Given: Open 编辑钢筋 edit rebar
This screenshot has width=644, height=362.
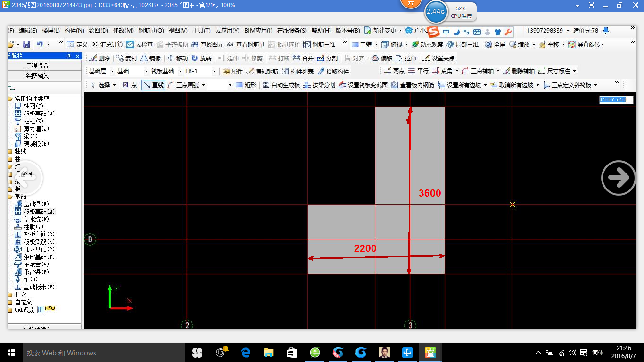Looking at the screenshot, I should pyautogui.click(x=262, y=71).
